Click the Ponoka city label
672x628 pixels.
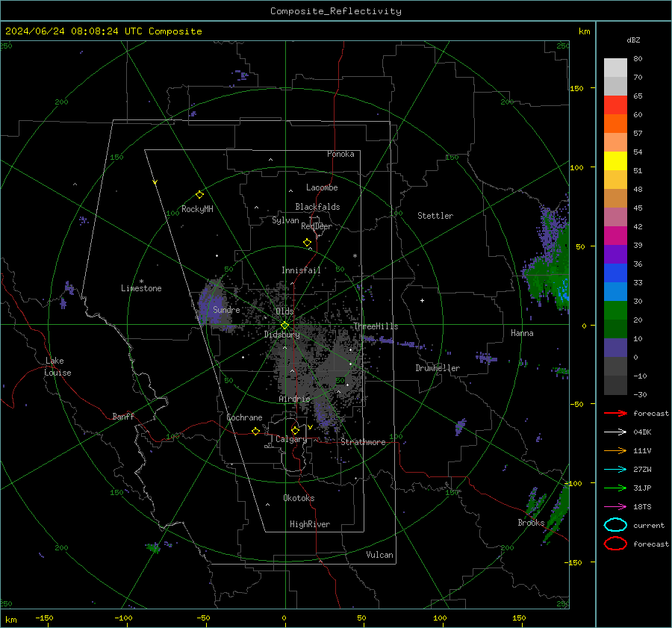pos(340,154)
